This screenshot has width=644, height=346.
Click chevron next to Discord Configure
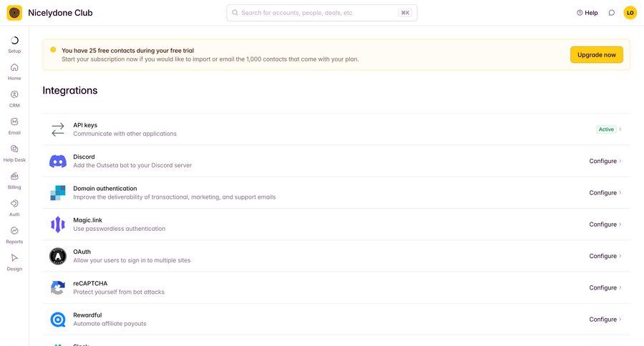[x=620, y=162]
